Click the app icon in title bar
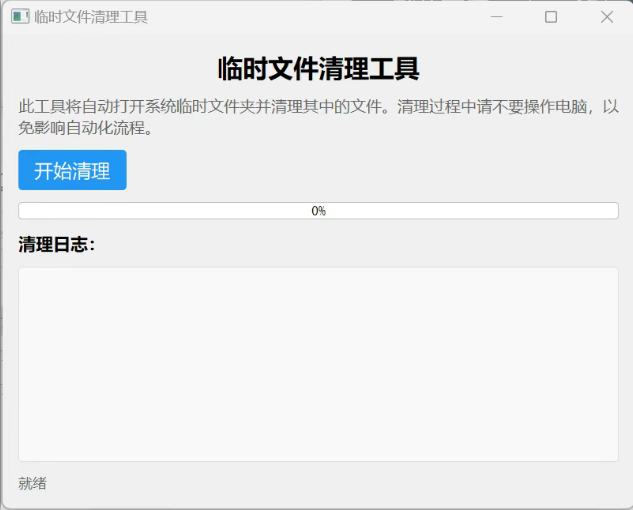The width and height of the screenshot is (633, 510). coord(20,17)
